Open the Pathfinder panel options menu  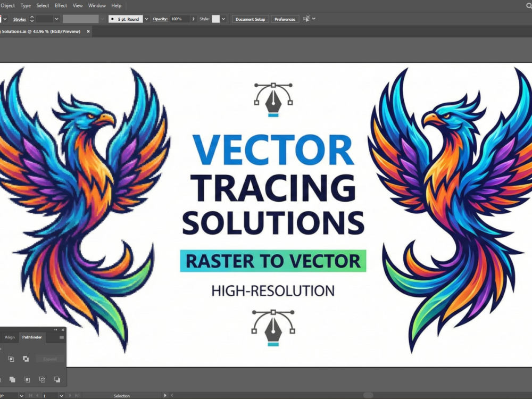tap(61, 337)
